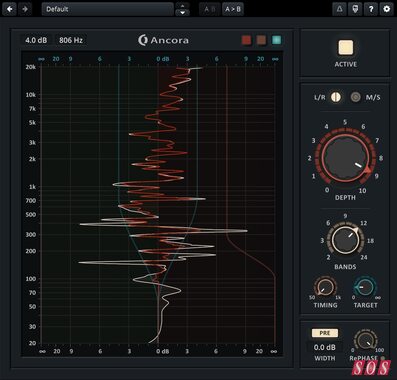Toggle the teal display swatch

coord(276,40)
